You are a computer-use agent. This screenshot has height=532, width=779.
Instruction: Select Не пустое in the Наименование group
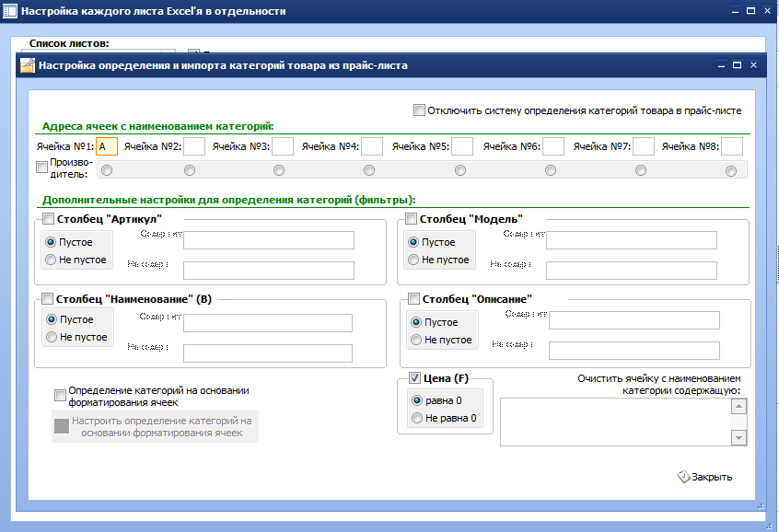tap(52, 337)
